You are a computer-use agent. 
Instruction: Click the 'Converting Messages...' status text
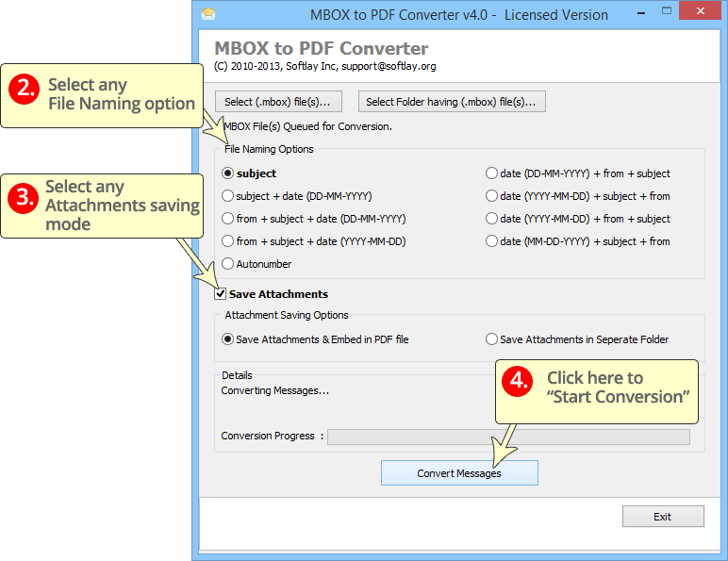point(274,390)
